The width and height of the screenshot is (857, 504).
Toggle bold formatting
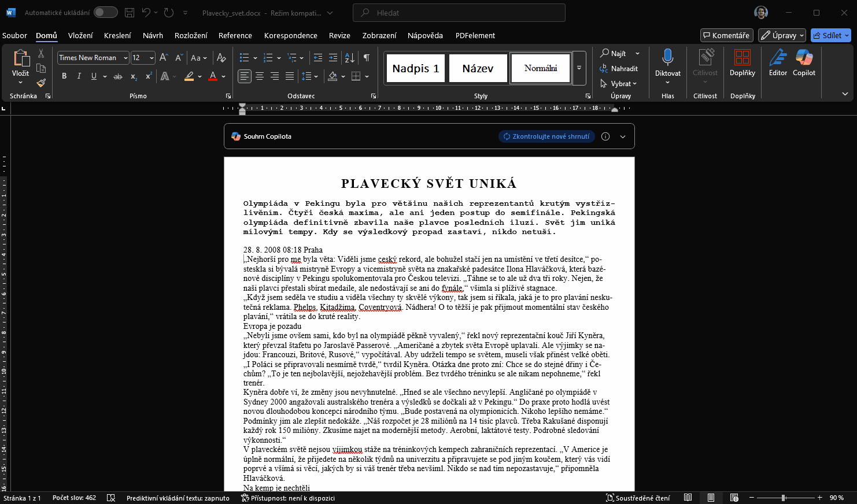point(64,76)
